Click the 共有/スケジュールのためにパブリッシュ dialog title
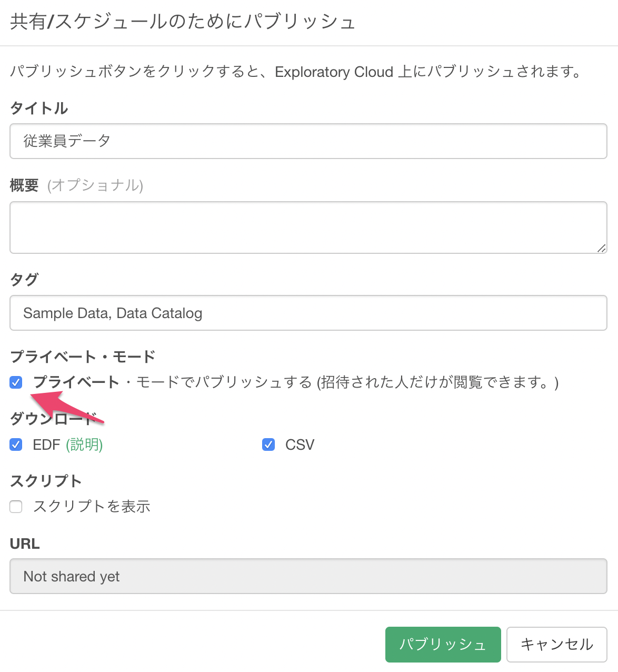This screenshot has height=672, width=618. point(182,22)
